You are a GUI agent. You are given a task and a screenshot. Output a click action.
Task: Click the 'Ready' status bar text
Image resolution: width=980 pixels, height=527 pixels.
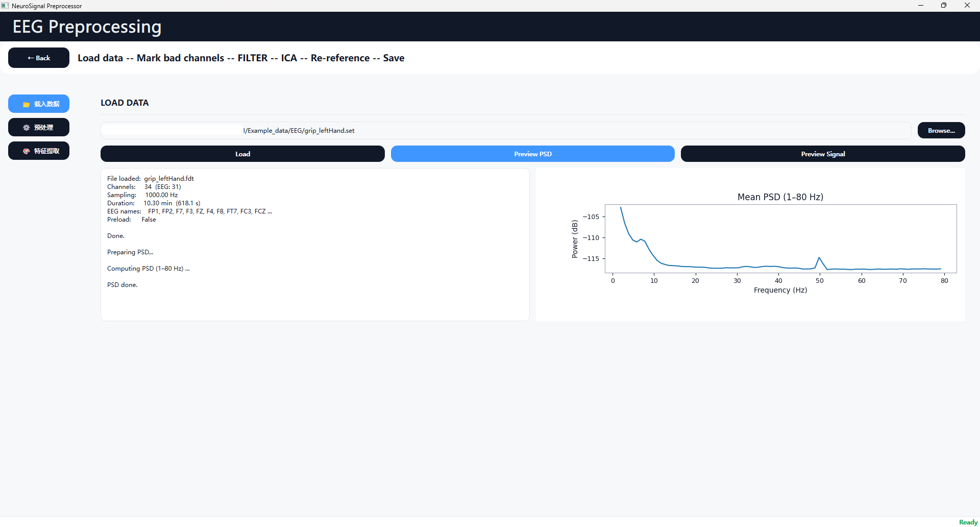pos(968,522)
